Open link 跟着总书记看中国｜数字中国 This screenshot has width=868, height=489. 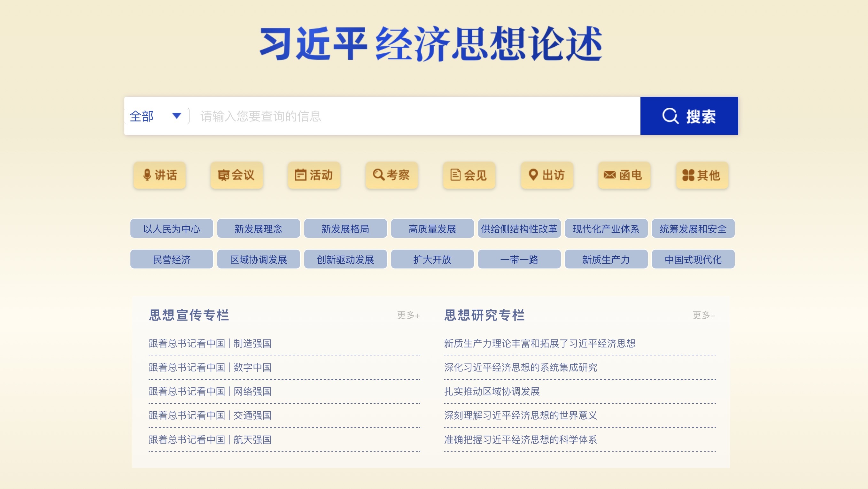click(210, 367)
